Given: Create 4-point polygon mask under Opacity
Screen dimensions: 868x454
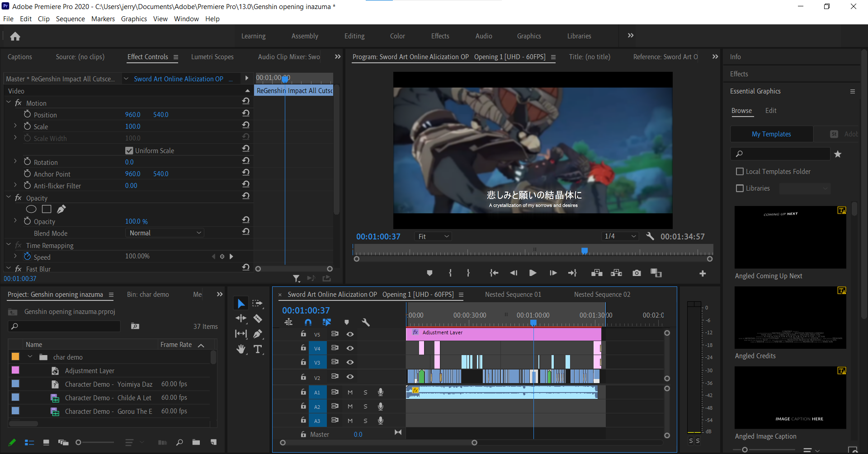Looking at the screenshot, I should coord(47,209).
